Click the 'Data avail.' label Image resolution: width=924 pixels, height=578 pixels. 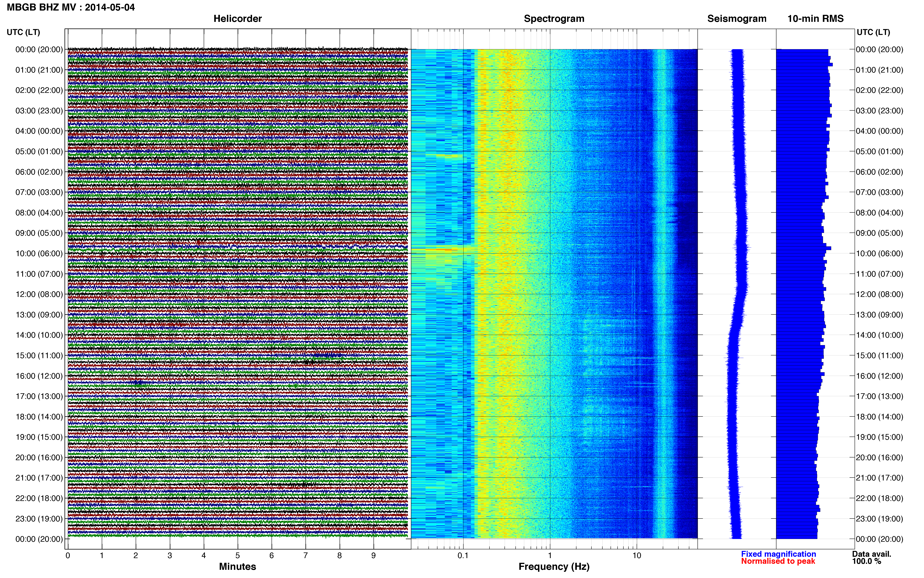(872, 554)
